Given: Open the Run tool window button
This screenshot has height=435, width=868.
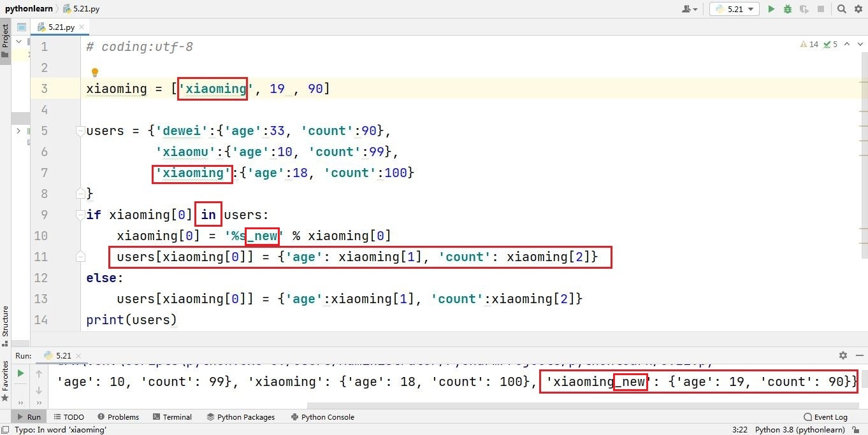Looking at the screenshot, I should click(27, 417).
